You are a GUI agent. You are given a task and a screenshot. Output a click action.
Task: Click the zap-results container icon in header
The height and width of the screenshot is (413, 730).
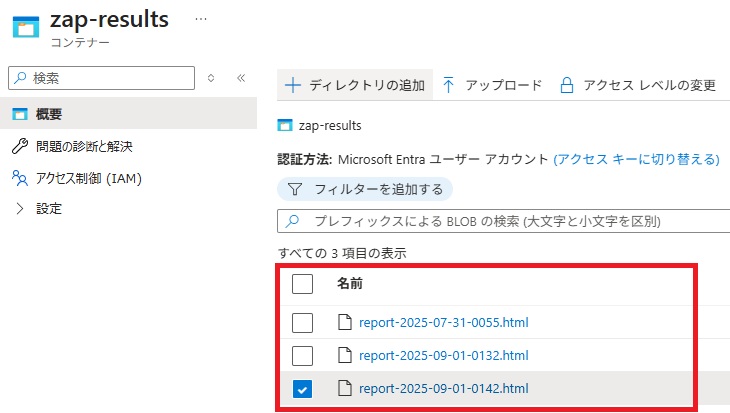coord(23,27)
